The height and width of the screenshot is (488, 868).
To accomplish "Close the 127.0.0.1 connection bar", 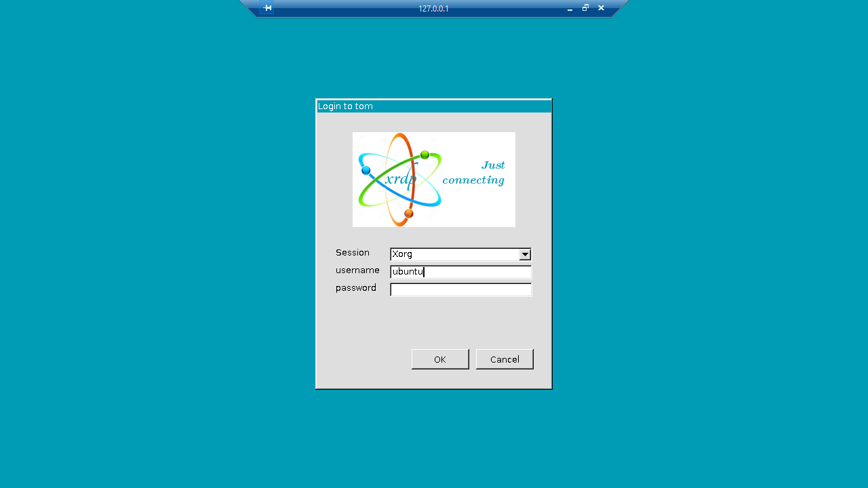I will pyautogui.click(x=601, y=8).
